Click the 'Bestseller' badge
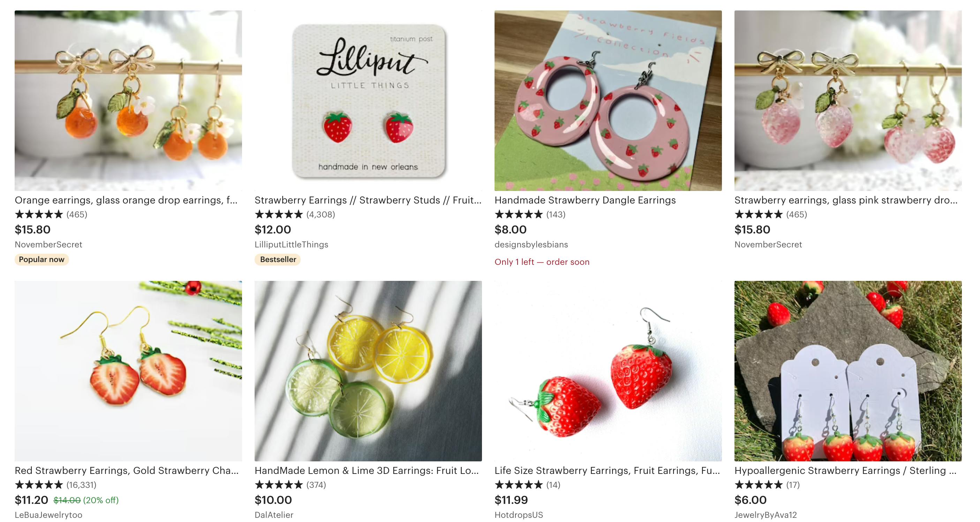This screenshot has height=522, width=980. click(x=278, y=259)
